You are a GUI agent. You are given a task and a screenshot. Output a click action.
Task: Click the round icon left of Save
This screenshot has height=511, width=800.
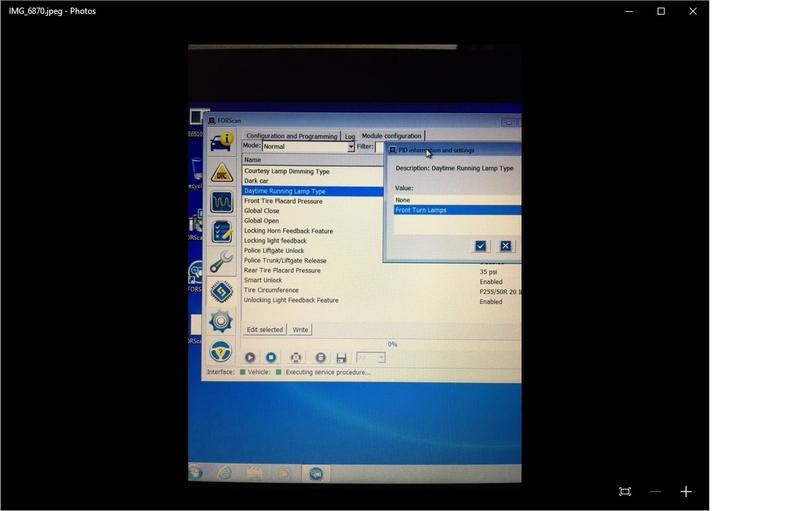point(320,357)
